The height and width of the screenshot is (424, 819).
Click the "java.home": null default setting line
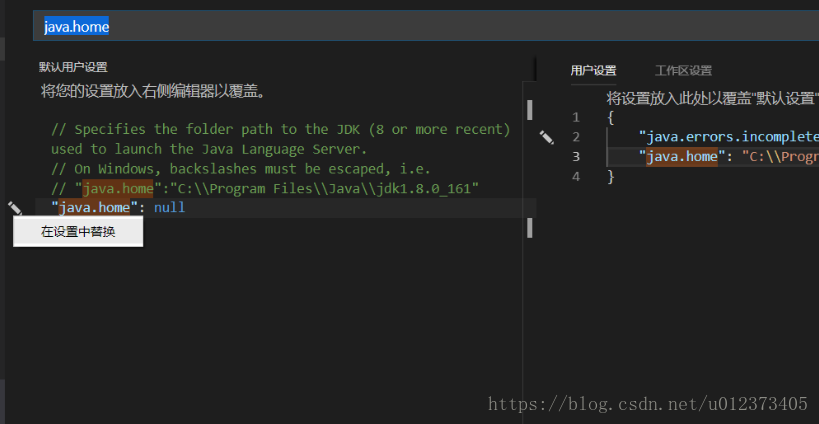pyautogui.click(x=118, y=208)
